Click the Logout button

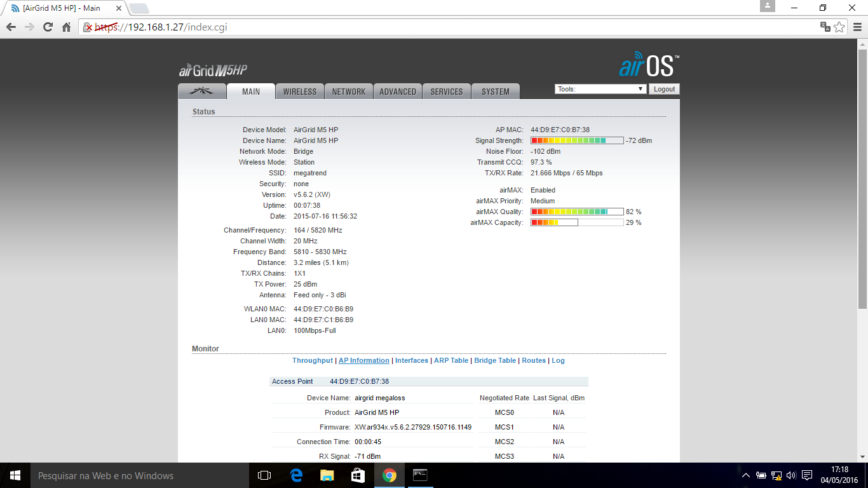point(664,89)
